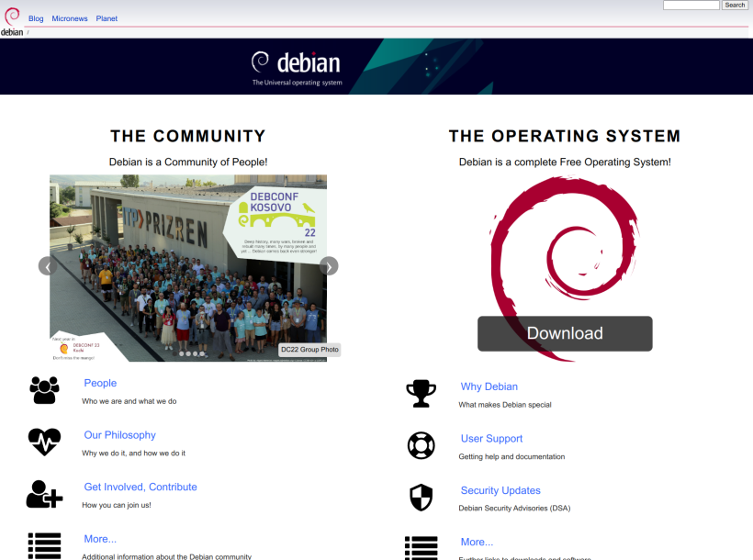
Task: Click the list icon beside operating system More
Action: (x=421, y=548)
